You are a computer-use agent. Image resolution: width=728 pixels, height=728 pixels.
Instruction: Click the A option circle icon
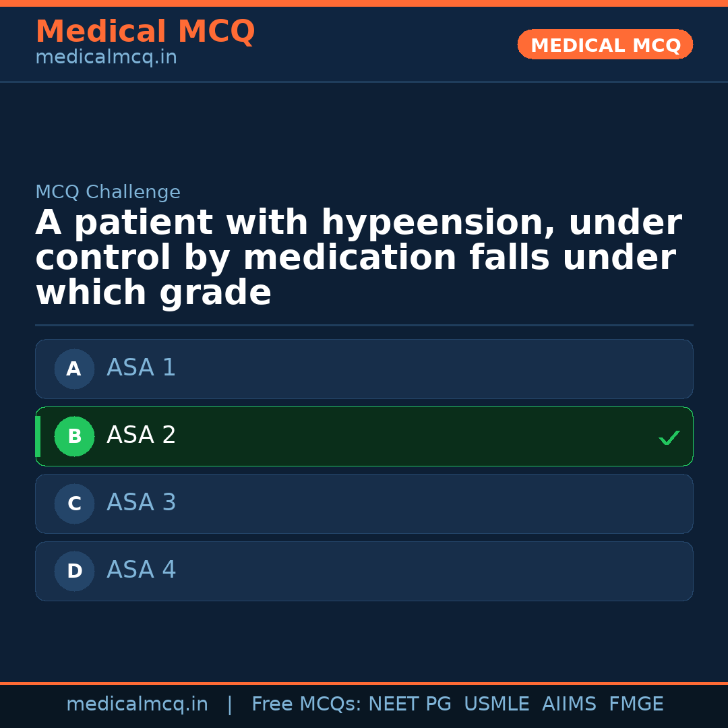[74, 369]
